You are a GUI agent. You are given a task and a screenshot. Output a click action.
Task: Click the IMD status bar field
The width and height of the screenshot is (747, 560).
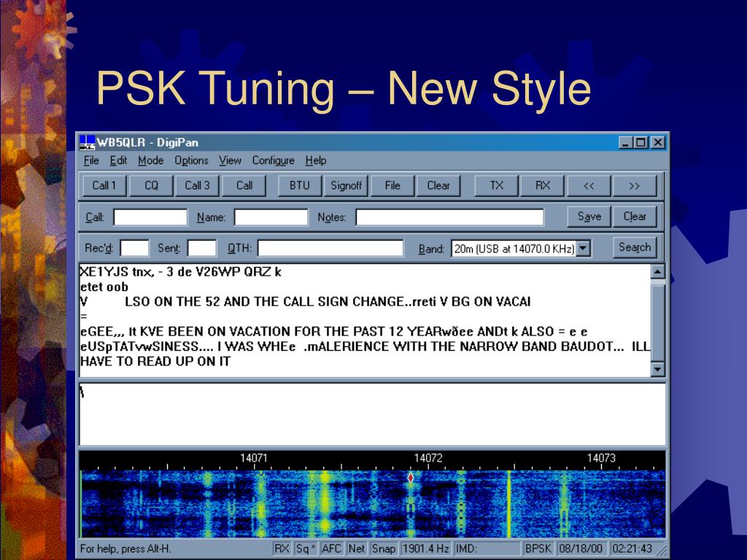click(x=487, y=548)
